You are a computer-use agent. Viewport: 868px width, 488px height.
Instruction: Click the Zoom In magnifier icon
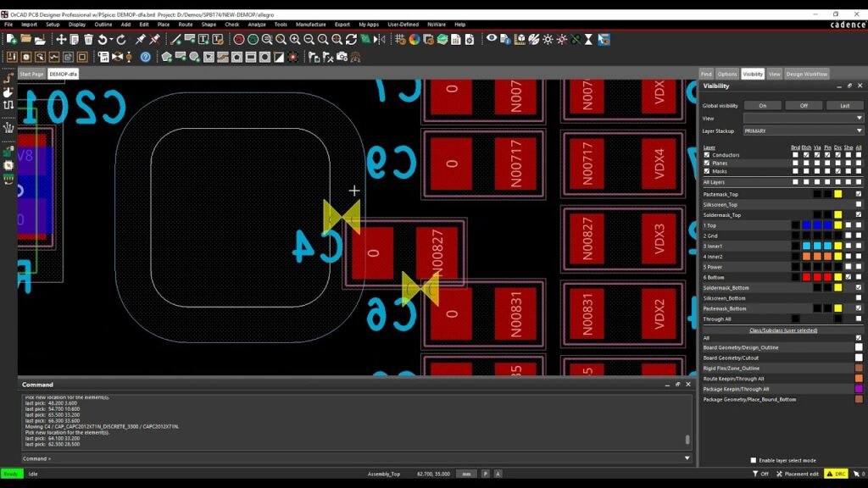tap(295, 39)
